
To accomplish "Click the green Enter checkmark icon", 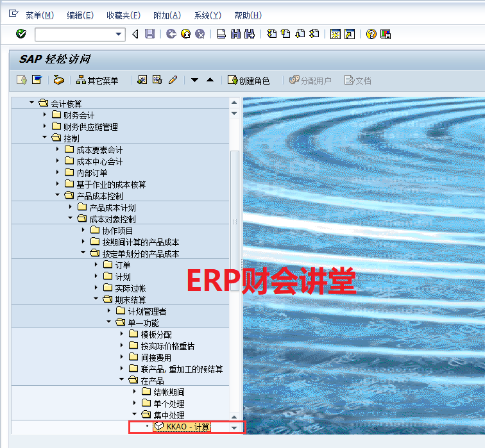I will 21,34.
